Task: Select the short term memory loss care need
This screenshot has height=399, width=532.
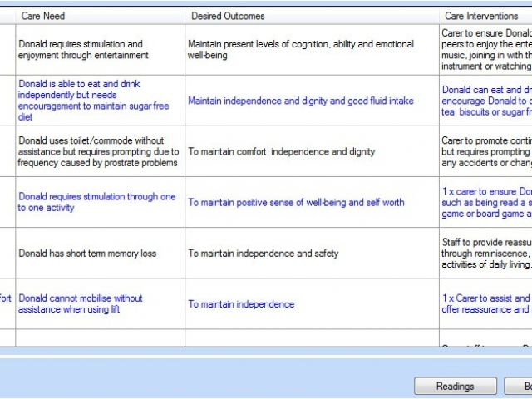Action: click(x=87, y=254)
